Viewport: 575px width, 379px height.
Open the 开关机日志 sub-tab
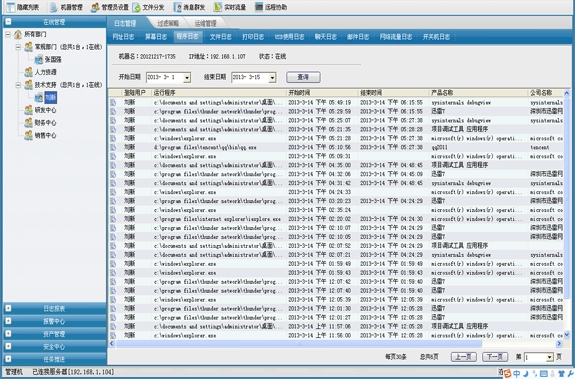pyautogui.click(x=436, y=37)
